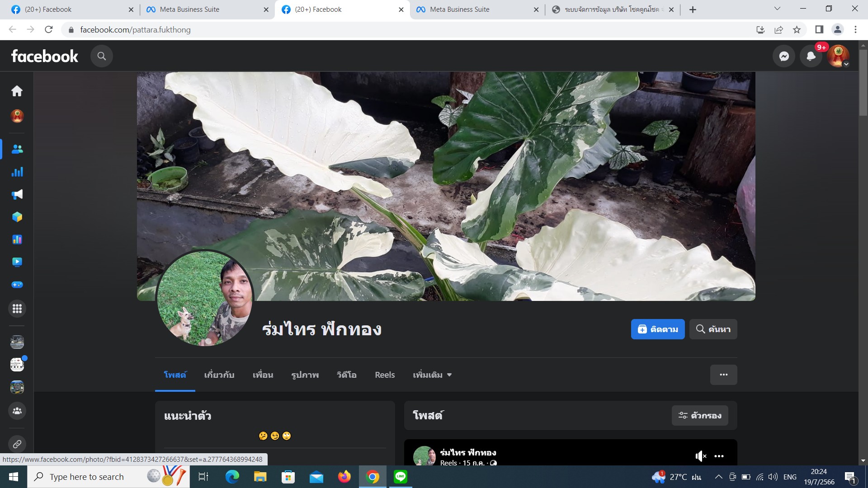Switch to the เพื่อน tab
The height and width of the screenshot is (488, 868).
point(263,375)
